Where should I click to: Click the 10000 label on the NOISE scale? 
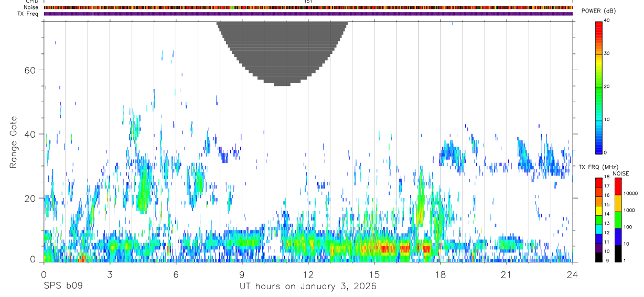coord(631,193)
